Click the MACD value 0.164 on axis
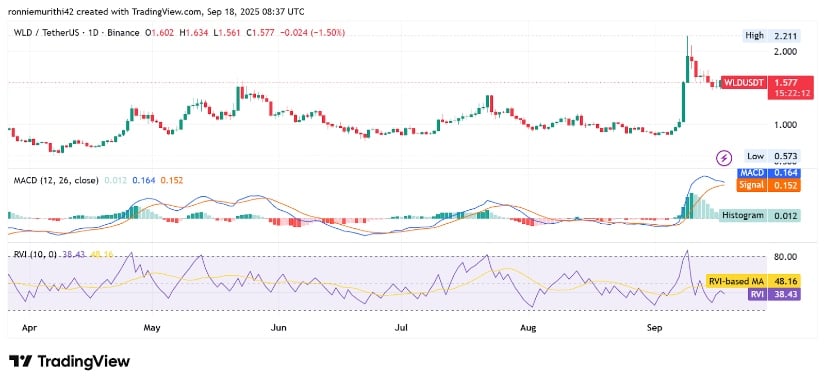 point(784,173)
